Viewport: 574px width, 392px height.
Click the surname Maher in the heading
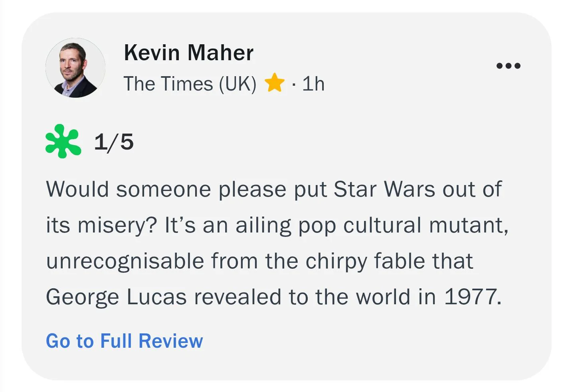click(x=220, y=53)
